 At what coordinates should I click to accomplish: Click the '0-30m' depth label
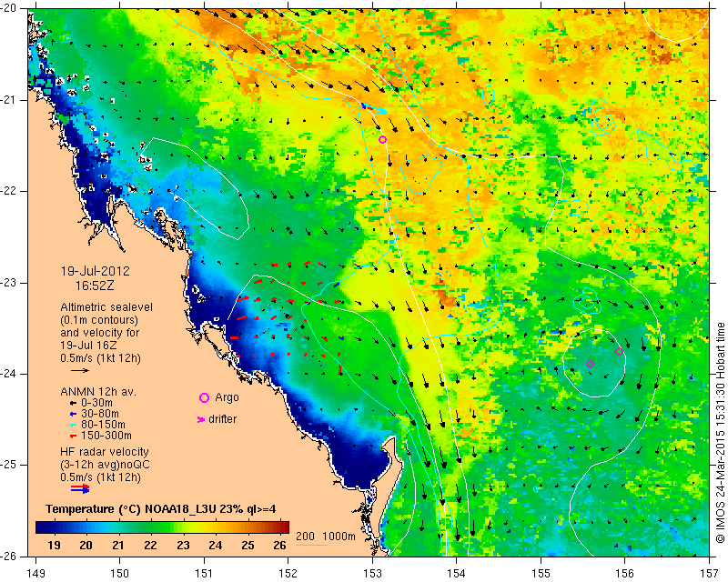(96, 403)
